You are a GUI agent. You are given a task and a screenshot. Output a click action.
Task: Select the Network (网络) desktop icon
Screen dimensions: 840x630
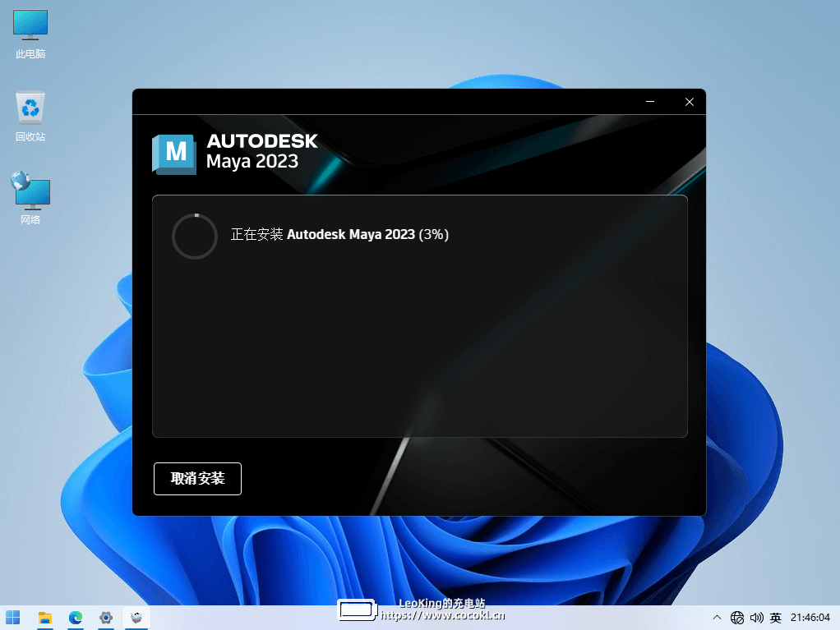click(x=30, y=198)
